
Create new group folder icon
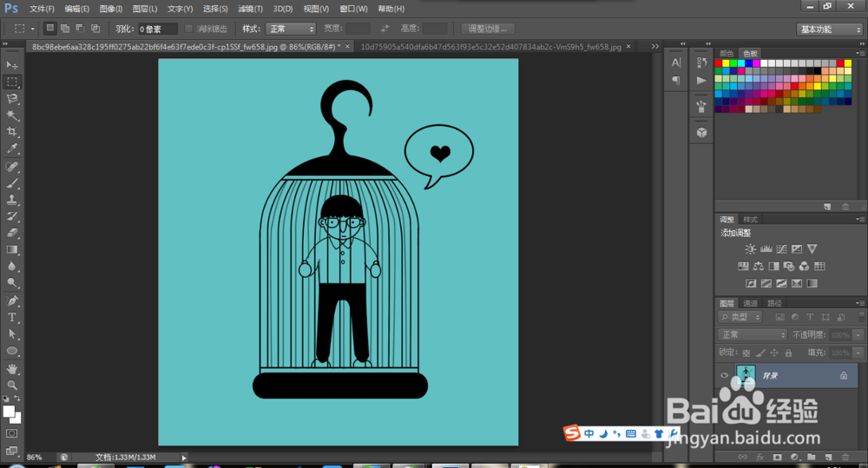point(811,457)
